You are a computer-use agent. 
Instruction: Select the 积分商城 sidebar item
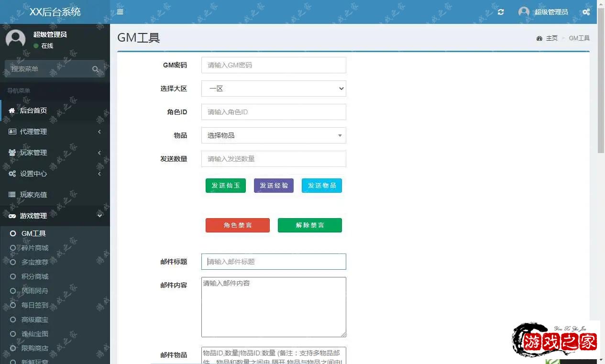[34, 276]
